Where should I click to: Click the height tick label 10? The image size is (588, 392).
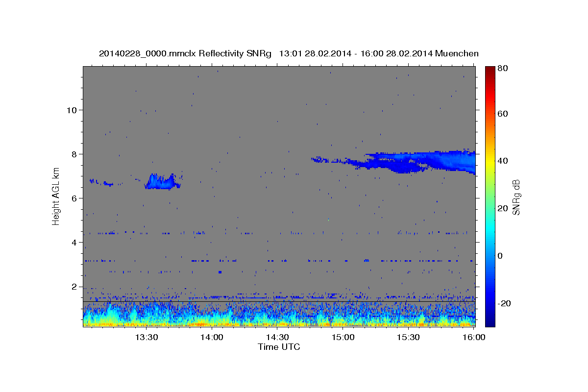tap(71, 110)
